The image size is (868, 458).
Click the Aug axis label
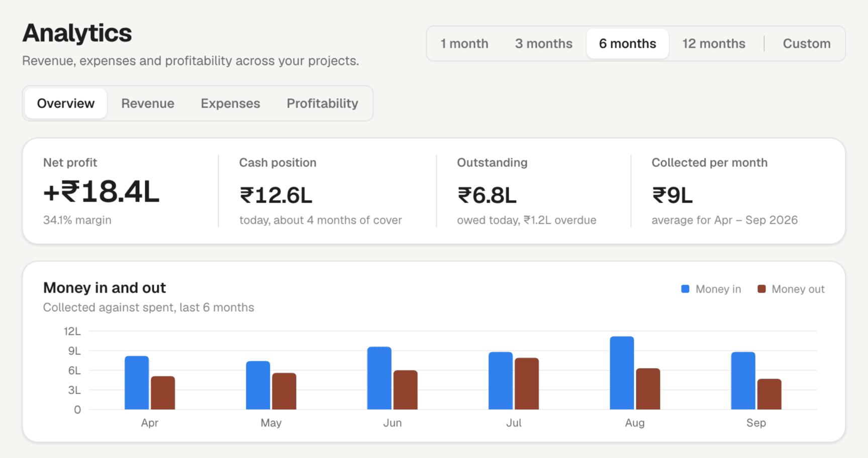[635, 423]
